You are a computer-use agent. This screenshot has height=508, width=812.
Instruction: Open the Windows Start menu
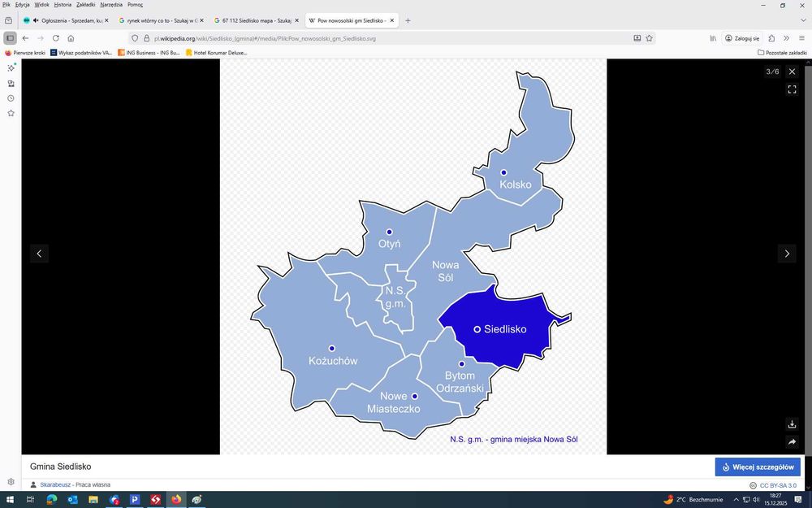coord(9,500)
